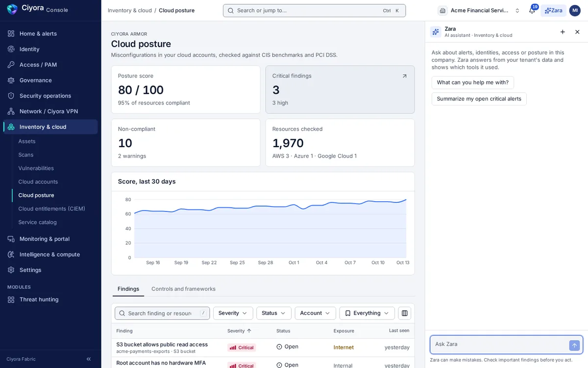The height and width of the screenshot is (368, 588).
Task: Open the Posture score card
Action: [186, 90]
